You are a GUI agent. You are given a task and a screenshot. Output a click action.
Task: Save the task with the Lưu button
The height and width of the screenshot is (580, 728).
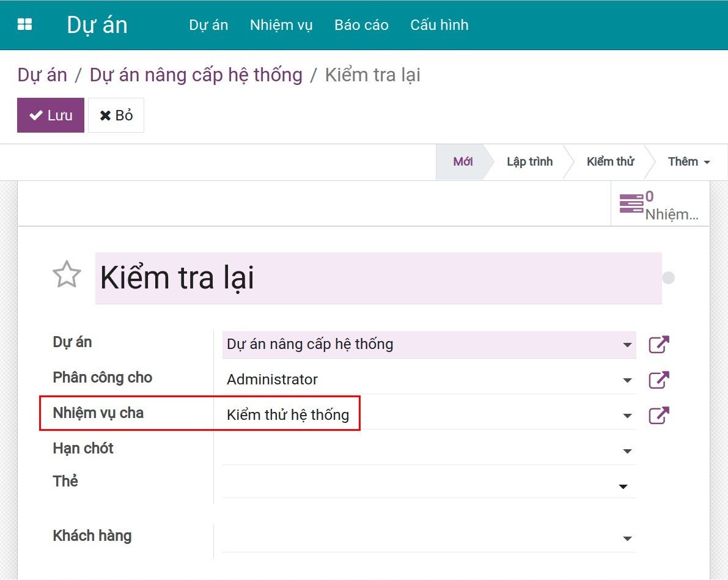point(50,115)
